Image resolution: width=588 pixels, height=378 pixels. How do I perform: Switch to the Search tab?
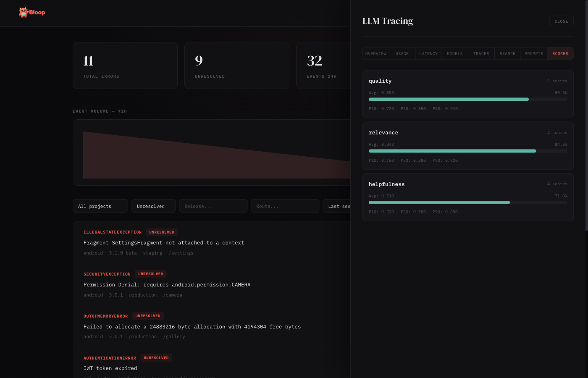tap(507, 54)
